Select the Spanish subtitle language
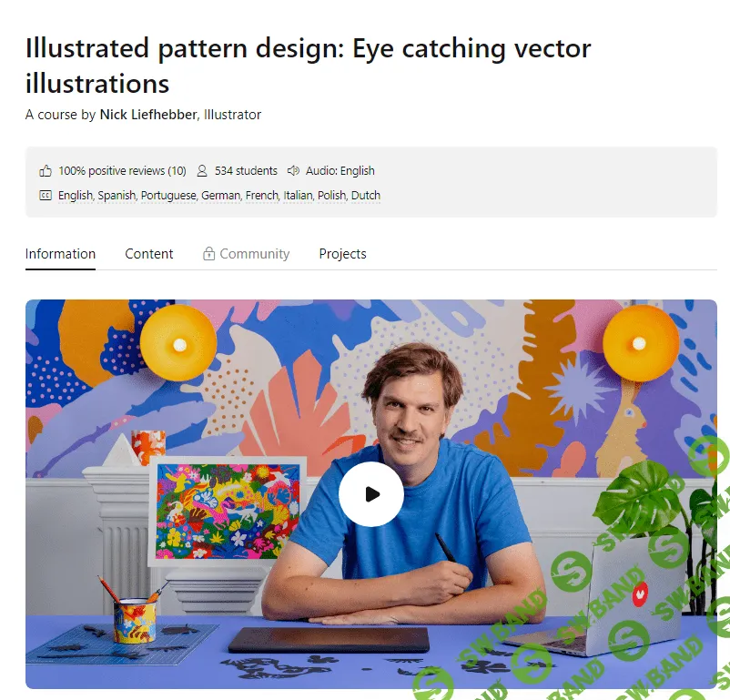 coord(117,196)
